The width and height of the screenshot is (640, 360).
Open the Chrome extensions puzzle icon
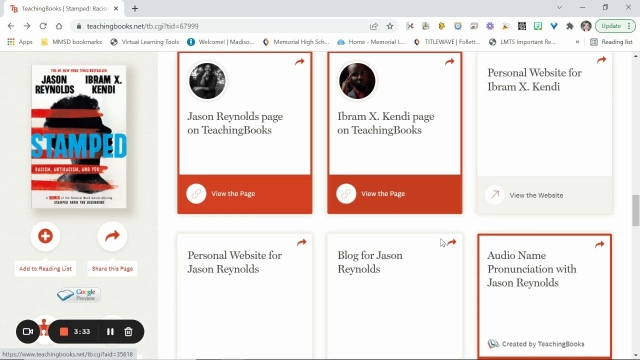coord(570,26)
